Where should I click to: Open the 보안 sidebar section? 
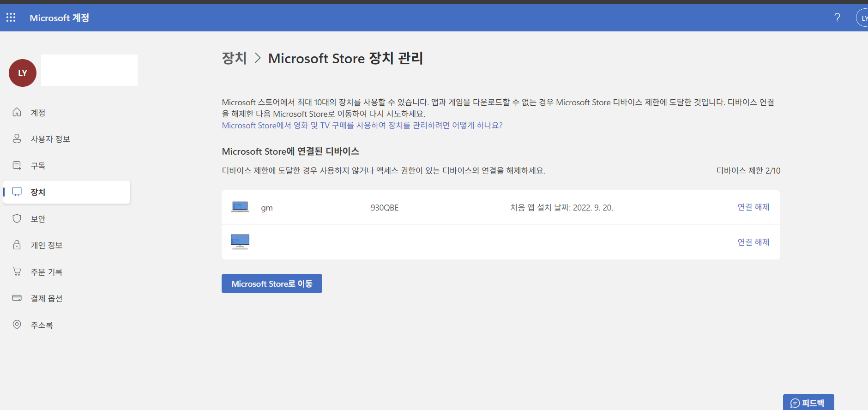click(66, 219)
